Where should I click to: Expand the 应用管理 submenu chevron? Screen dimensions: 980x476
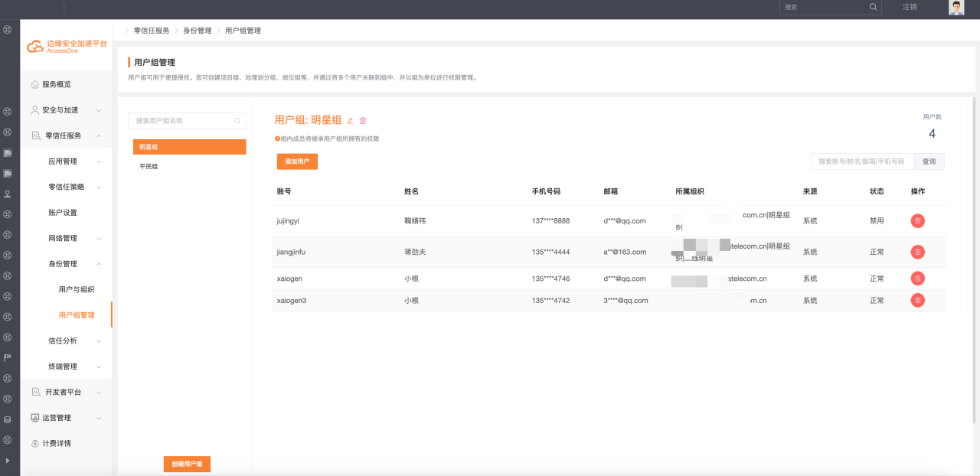click(99, 161)
